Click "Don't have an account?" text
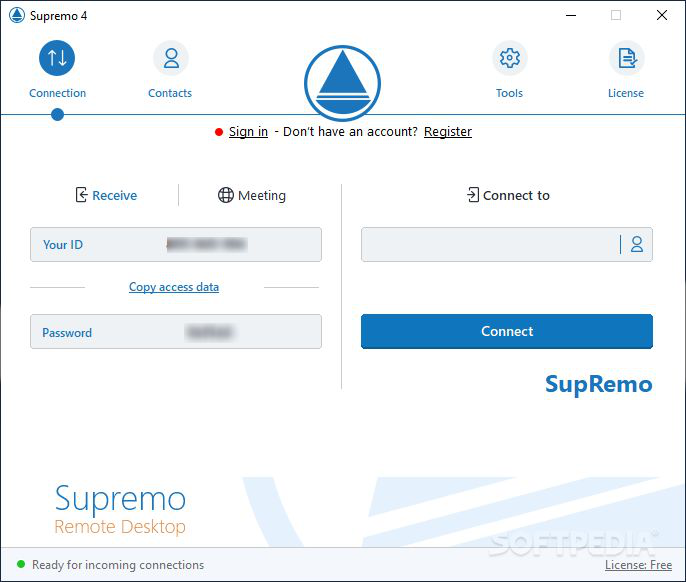 pyautogui.click(x=350, y=132)
